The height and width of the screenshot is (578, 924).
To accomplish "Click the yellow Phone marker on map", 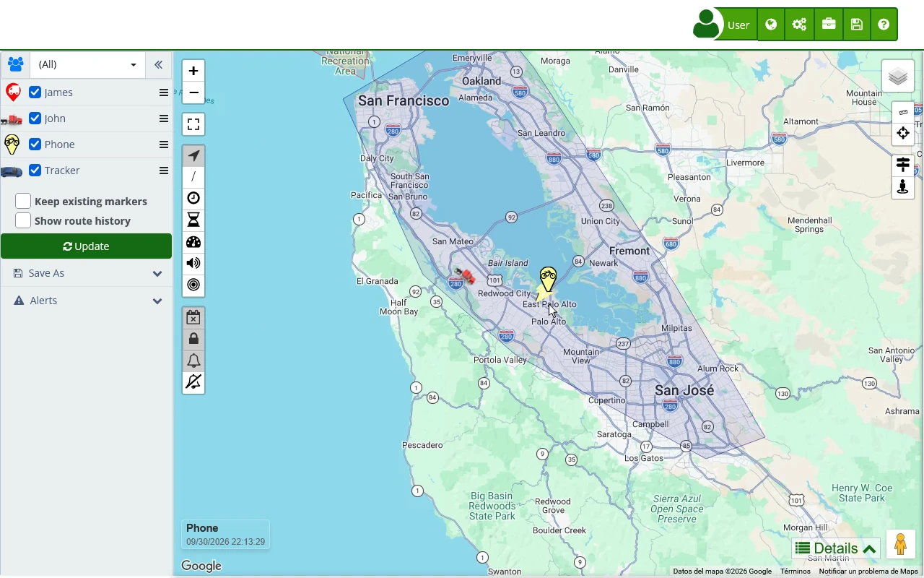I will 548,279.
